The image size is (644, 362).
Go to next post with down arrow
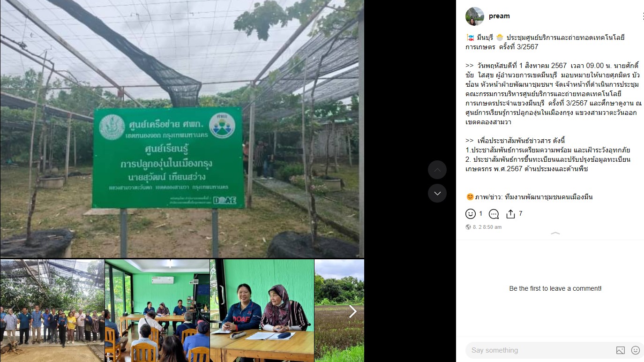click(437, 193)
